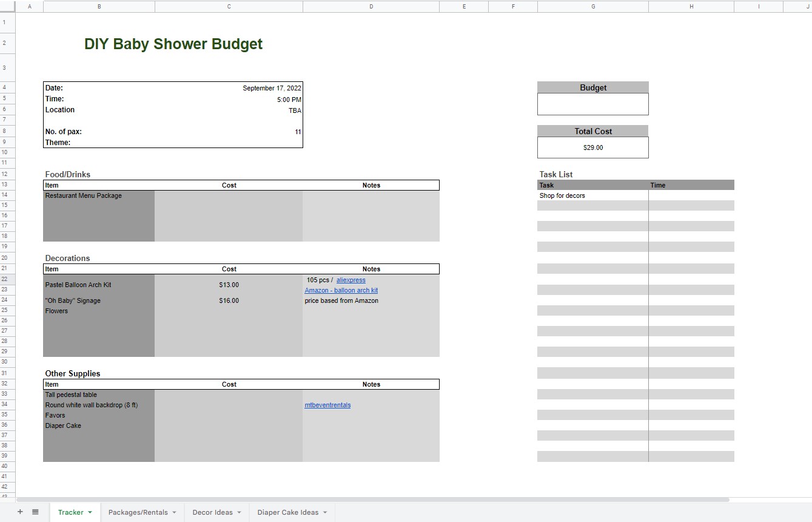
Task: Select the Restaurant Menu Package cell
Action: 99,195
